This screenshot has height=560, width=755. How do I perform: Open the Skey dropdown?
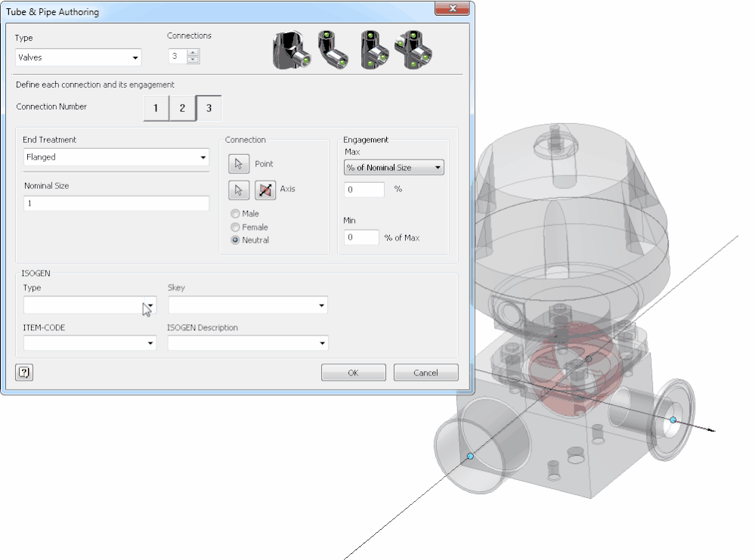[x=248, y=305]
